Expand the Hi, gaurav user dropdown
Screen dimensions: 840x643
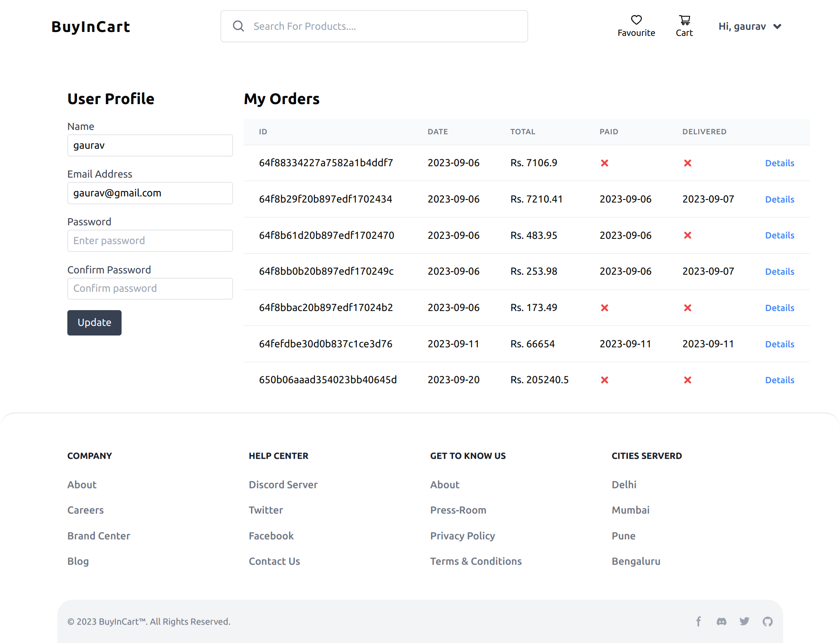750,26
